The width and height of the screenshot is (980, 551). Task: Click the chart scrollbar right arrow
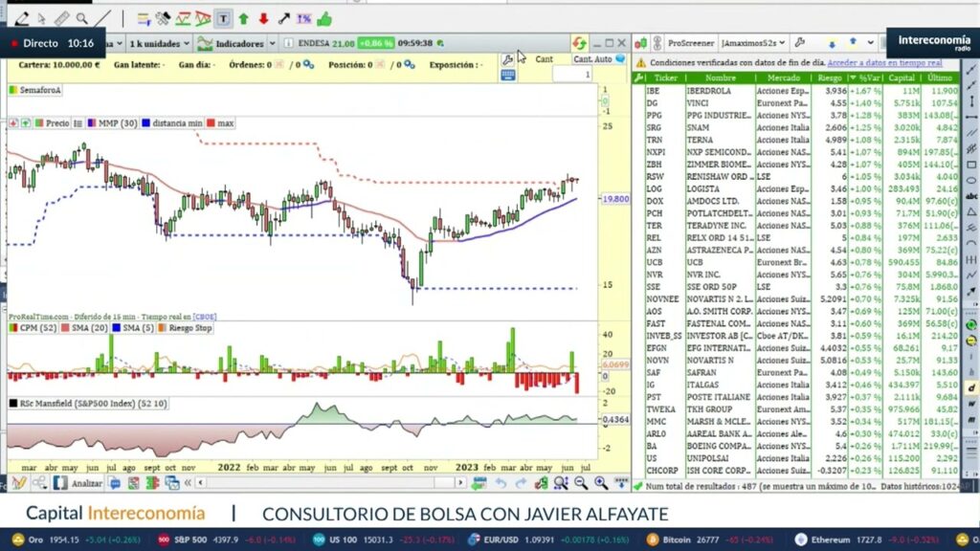(460, 482)
